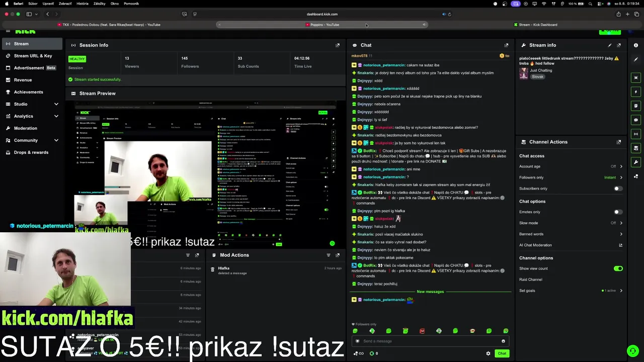Open AI Chat Moderation external link
The width and height of the screenshot is (644, 362).
click(620, 245)
